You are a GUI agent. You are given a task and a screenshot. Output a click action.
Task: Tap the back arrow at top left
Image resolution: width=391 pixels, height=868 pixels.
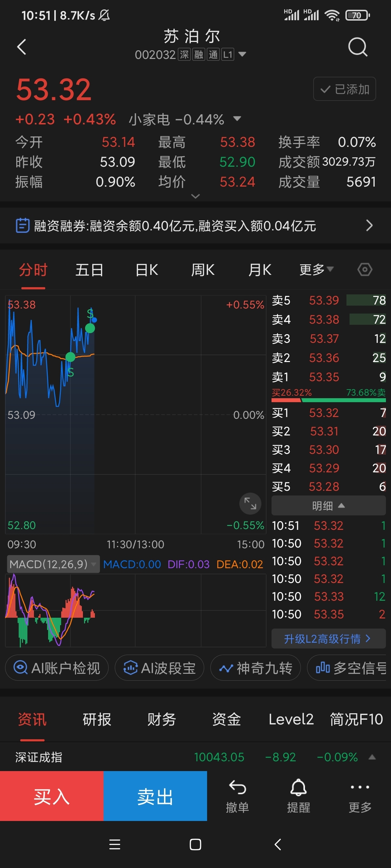pos(22,47)
